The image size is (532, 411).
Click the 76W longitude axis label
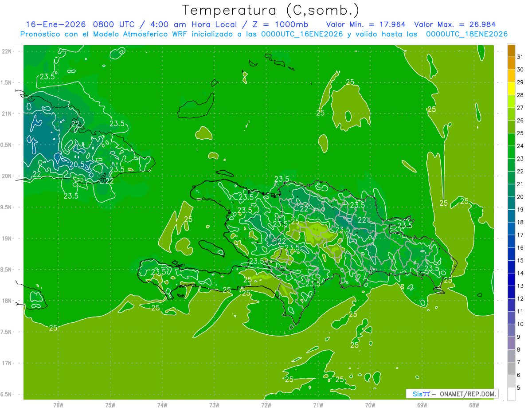(x=58, y=405)
